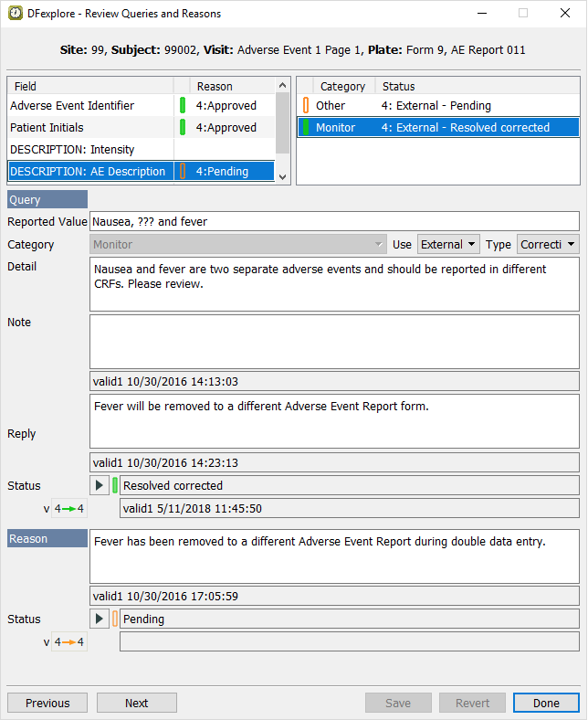588x720 pixels.
Task: Click the play arrow beside Resolved corrected status
Action: click(x=100, y=485)
